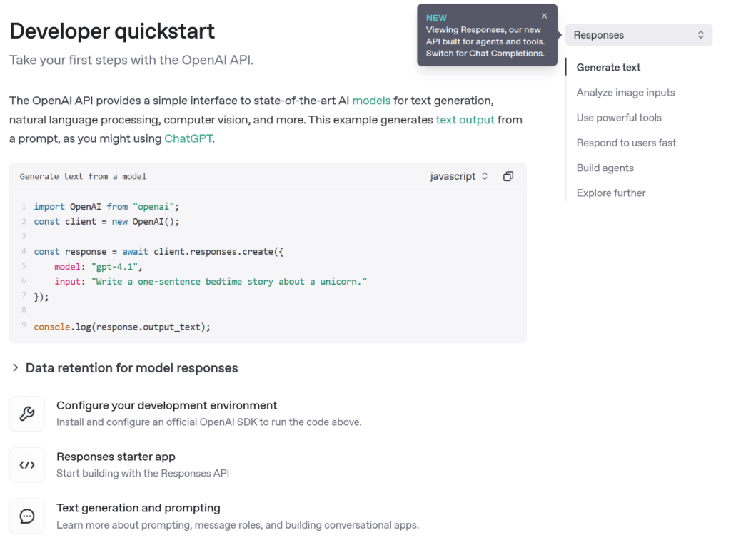The image size is (731, 560).
Task: Open the Build agents section
Action: coord(605,168)
